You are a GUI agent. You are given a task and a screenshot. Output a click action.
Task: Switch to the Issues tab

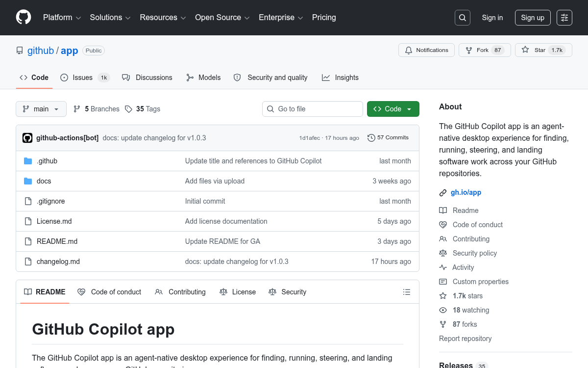[85, 78]
